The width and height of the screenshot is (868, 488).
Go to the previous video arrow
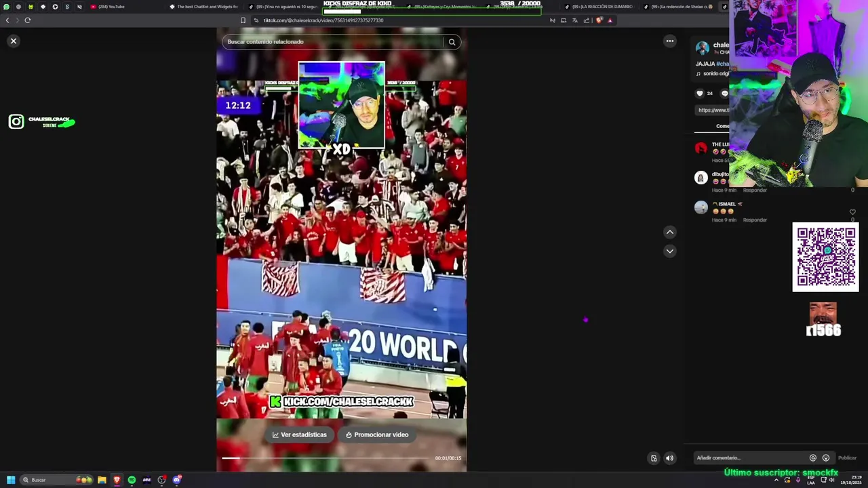click(670, 232)
